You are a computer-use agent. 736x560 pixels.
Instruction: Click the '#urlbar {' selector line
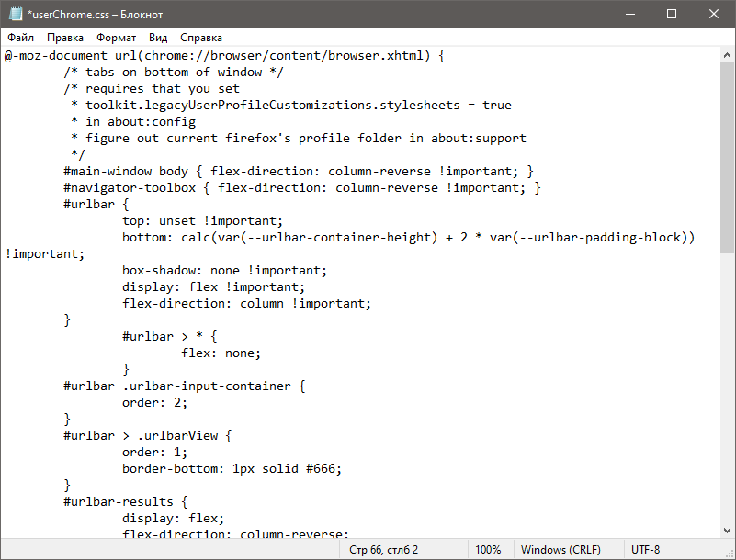coord(96,204)
